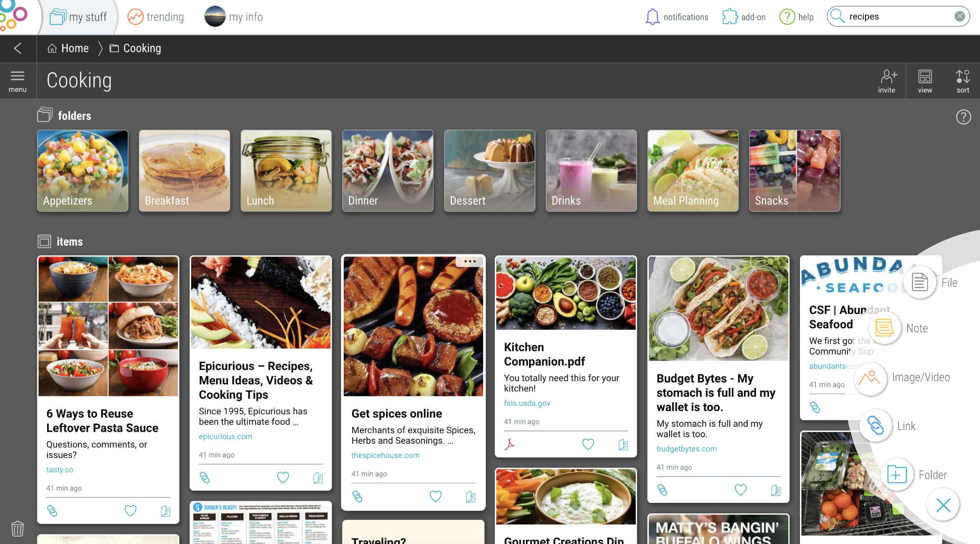
Task: Switch to the my stuff tab
Action: pos(78,17)
